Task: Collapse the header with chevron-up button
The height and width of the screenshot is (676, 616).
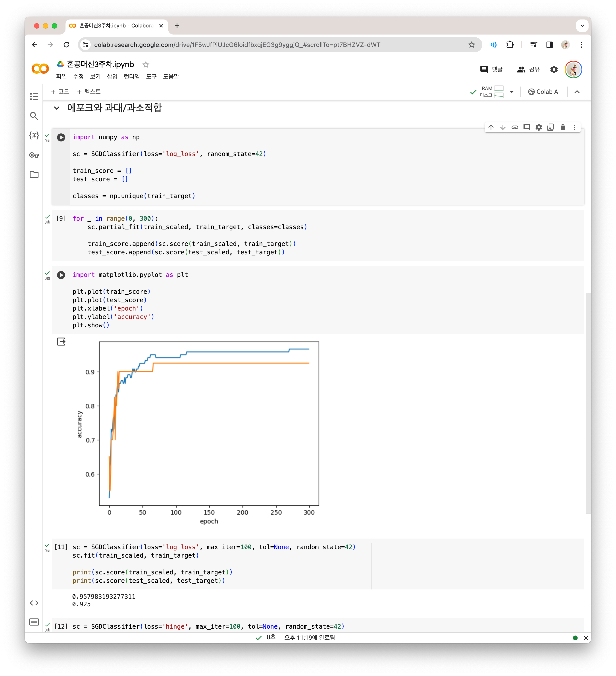Action: pyautogui.click(x=577, y=92)
